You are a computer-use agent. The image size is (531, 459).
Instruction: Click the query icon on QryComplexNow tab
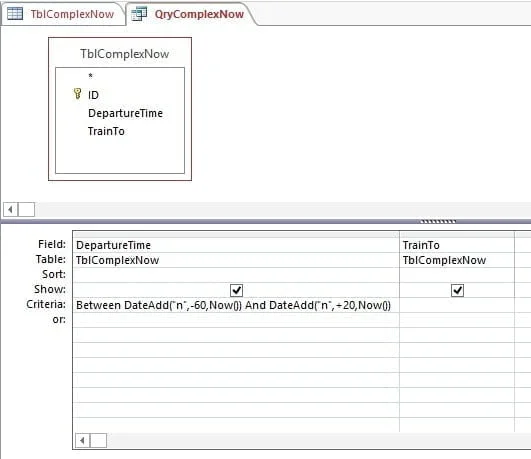point(139,14)
